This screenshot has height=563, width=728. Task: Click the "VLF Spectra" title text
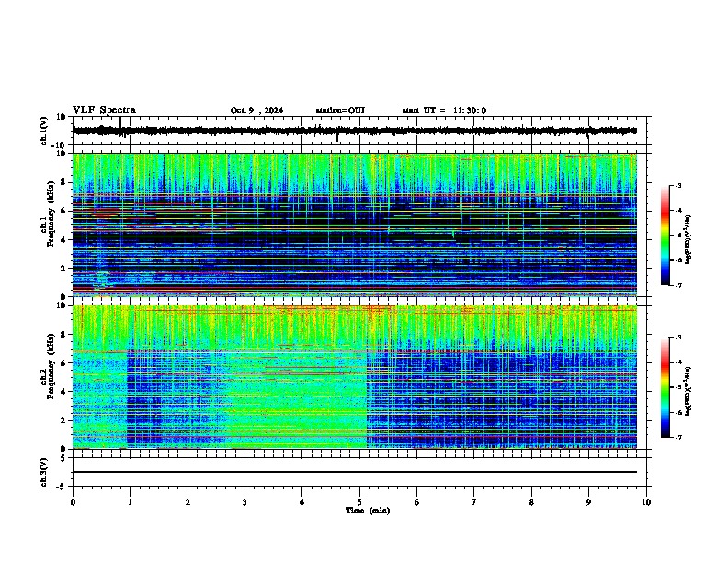[x=104, y=110]
